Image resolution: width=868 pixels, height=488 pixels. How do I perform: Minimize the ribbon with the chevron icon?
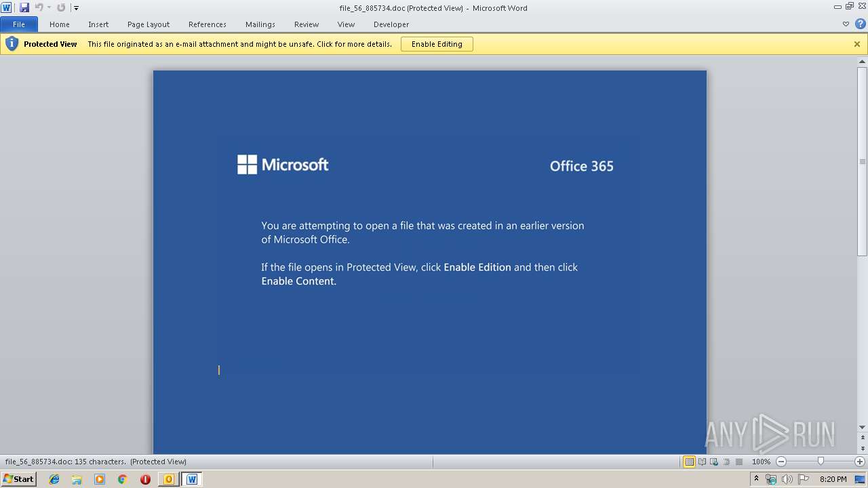[846, 24]
